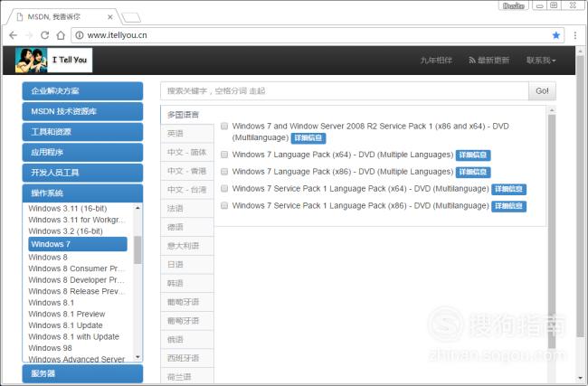Collapse the 操作系统 category
Screen dimensions: 588x386
coord(82,193)
